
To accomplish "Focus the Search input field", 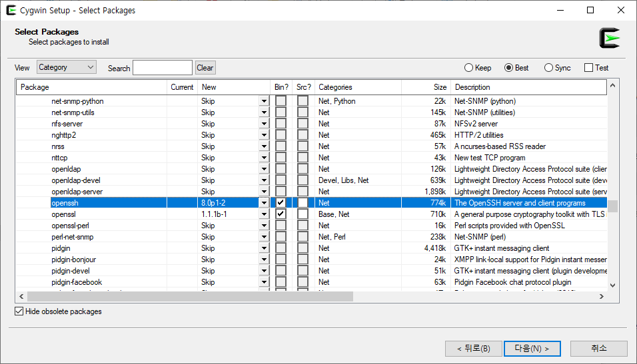I will coord(163,68).
